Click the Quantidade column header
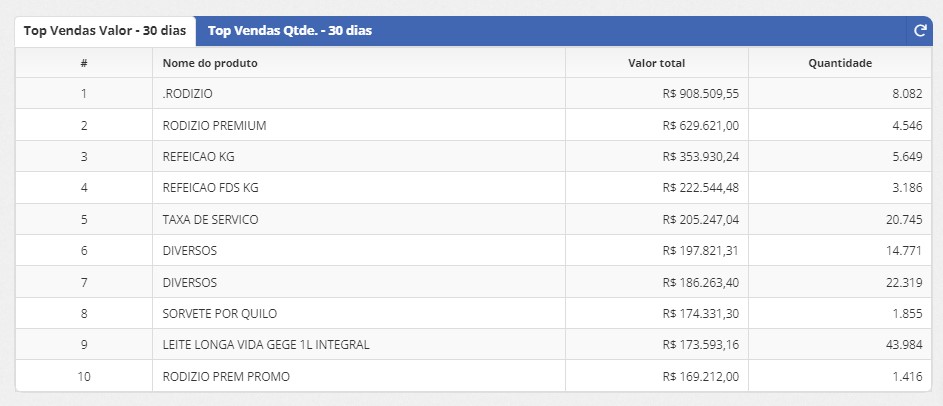The width and height of the screenshot is (943, 406). [840, 63]
